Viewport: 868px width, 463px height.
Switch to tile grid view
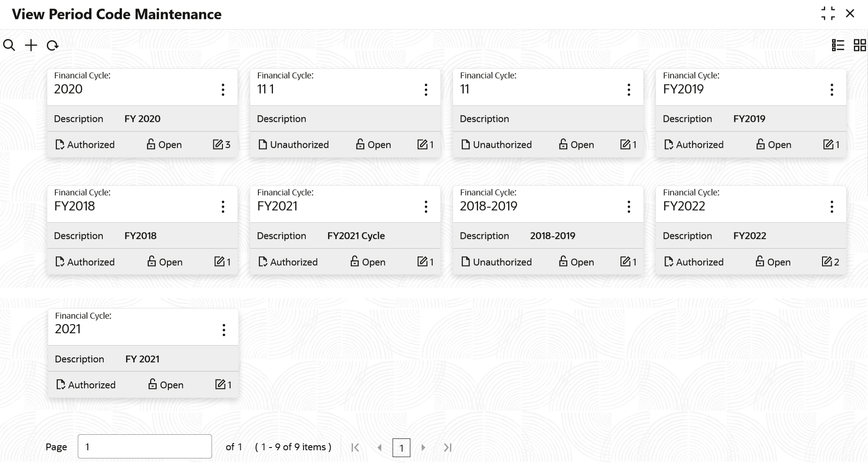[860, 45]
